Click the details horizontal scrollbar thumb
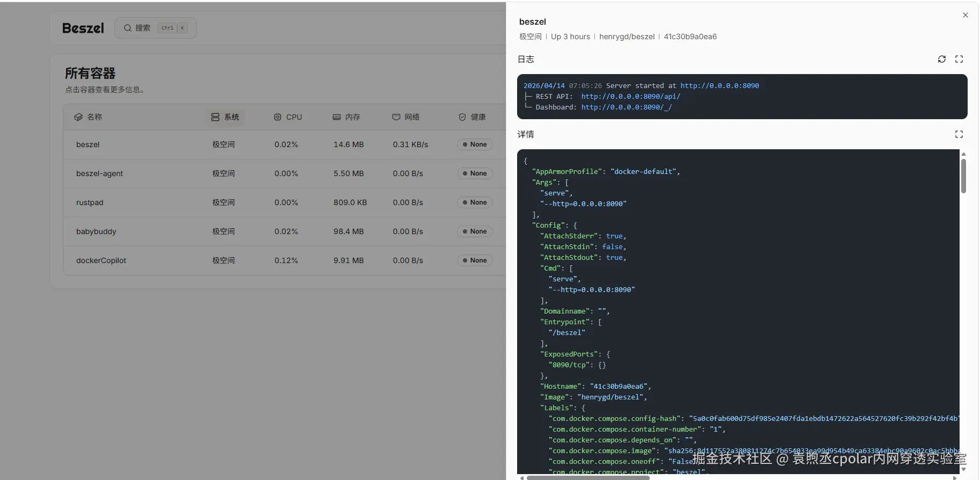This screenshot has width=980, height=480. click(x=588, y=477)
